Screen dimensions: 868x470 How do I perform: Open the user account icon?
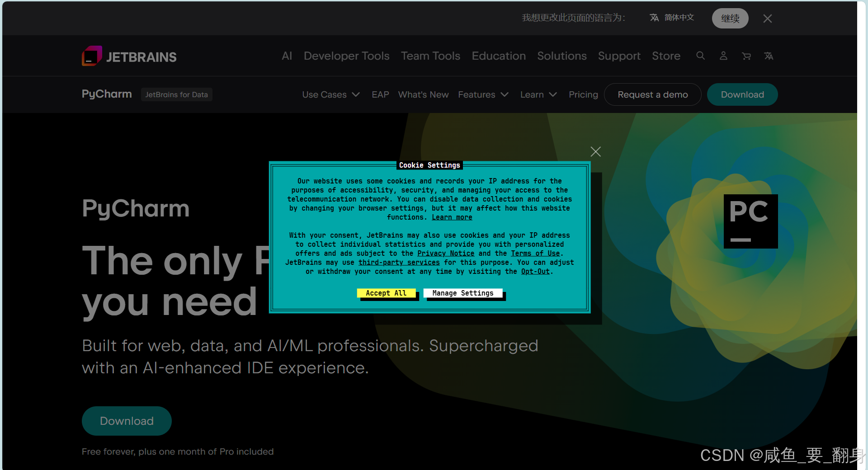click(x=723, y=56)
